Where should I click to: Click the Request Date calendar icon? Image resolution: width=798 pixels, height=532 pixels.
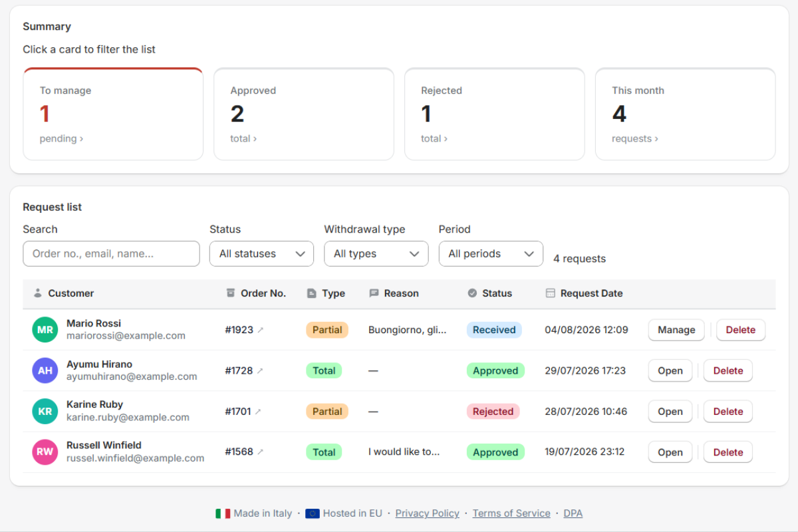[550, 293]
